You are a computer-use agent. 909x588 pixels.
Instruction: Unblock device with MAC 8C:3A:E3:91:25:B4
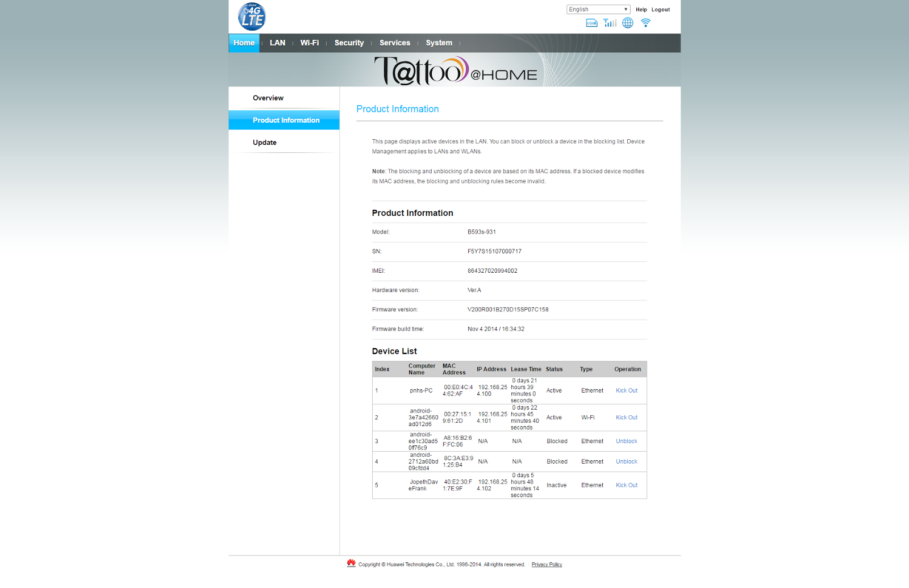pos(627,462)
